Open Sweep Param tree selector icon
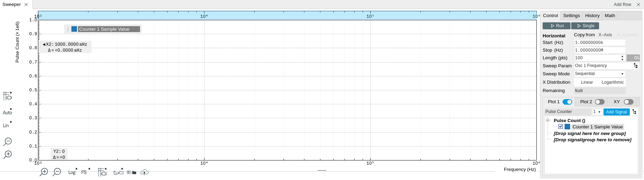The width and height of the screenshot is (644, 180). (636, 66)
